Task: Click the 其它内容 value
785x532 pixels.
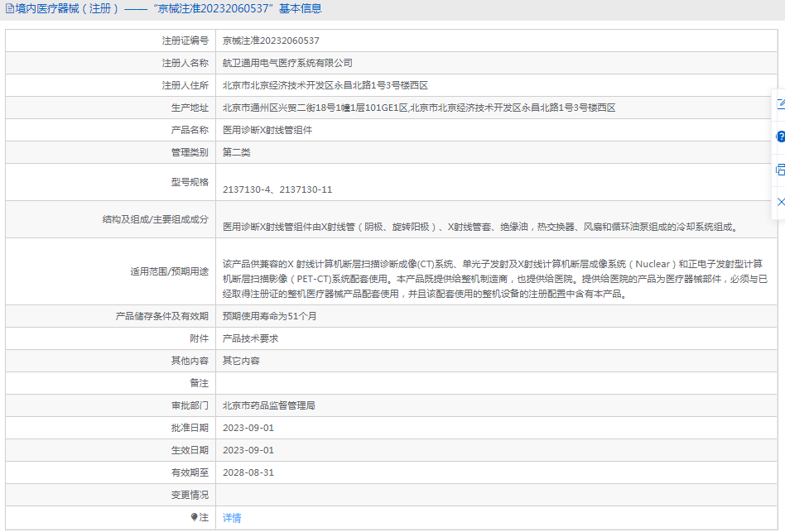Action: pyautogui.click(x=241, y=361)
